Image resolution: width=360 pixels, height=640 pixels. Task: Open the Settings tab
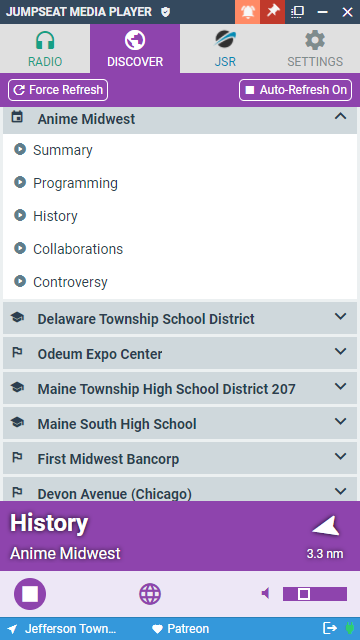tap(315, 49)
